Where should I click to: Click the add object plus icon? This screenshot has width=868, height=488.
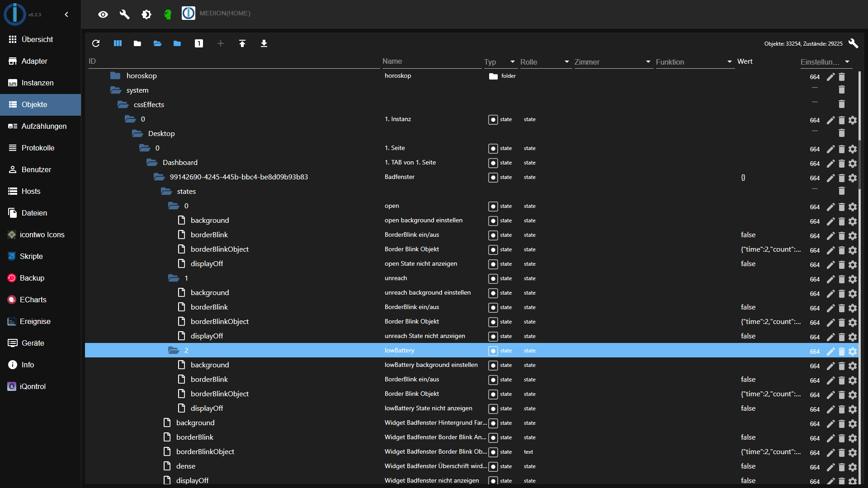point(221,43)
